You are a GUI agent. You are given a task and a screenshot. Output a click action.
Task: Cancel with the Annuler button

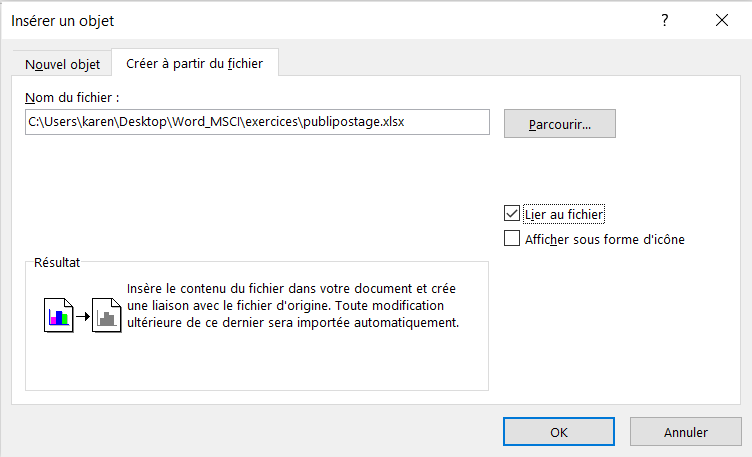686,432
